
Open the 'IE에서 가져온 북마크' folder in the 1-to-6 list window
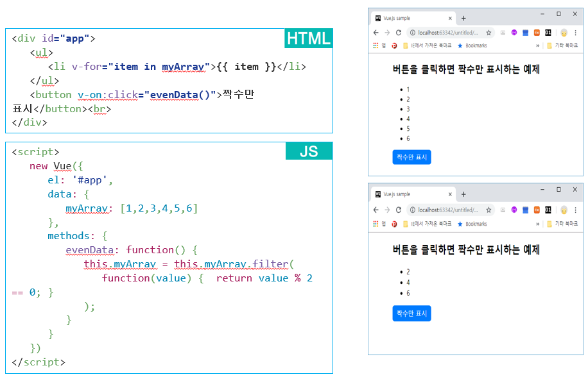click(x=427, y=46)
